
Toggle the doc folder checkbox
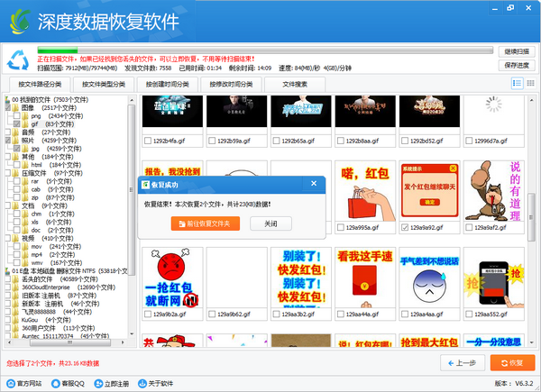tap(16, 231)
